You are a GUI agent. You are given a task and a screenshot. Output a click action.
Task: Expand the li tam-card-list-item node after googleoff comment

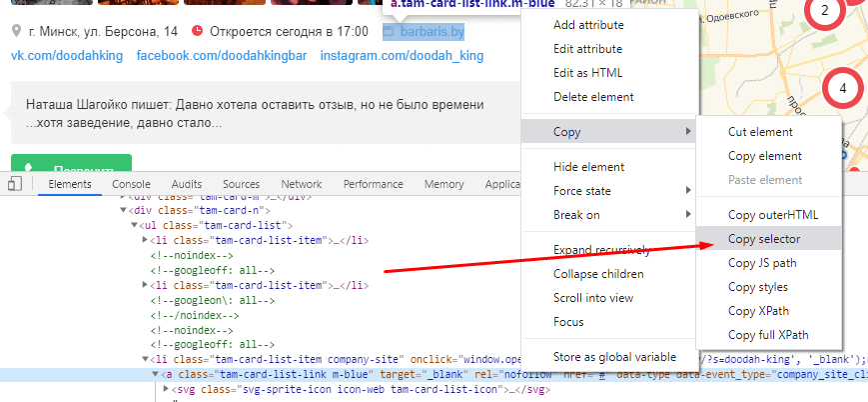point(146,285)
